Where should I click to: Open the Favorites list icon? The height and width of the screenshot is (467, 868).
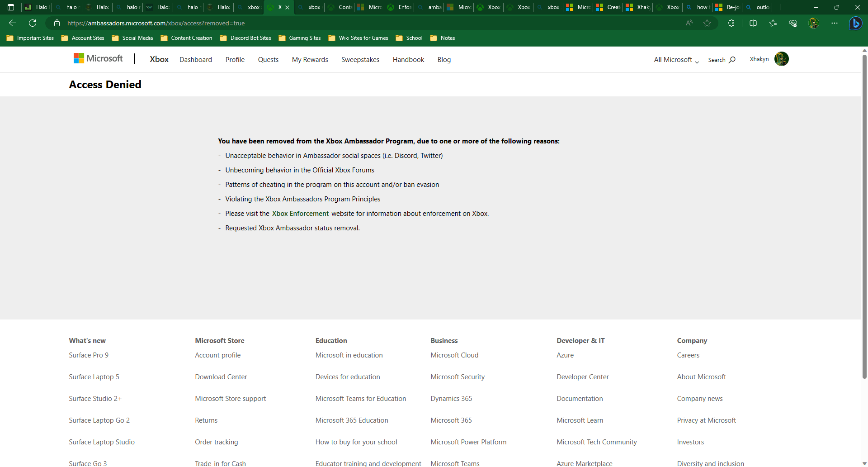(773, 23)
